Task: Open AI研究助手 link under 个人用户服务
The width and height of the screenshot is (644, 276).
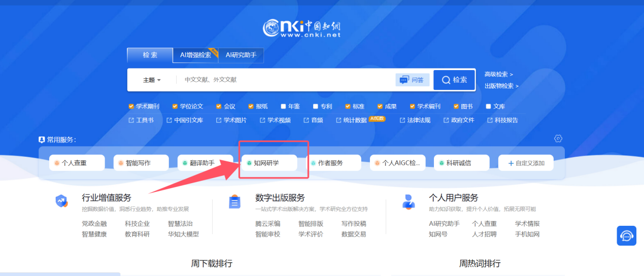Action: 444,224
